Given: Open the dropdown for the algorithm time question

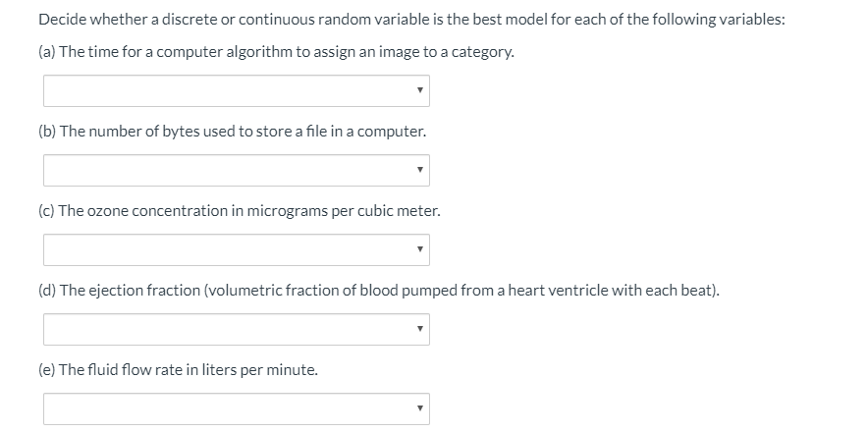Looking at the screenshot, I should click(236, 91).
